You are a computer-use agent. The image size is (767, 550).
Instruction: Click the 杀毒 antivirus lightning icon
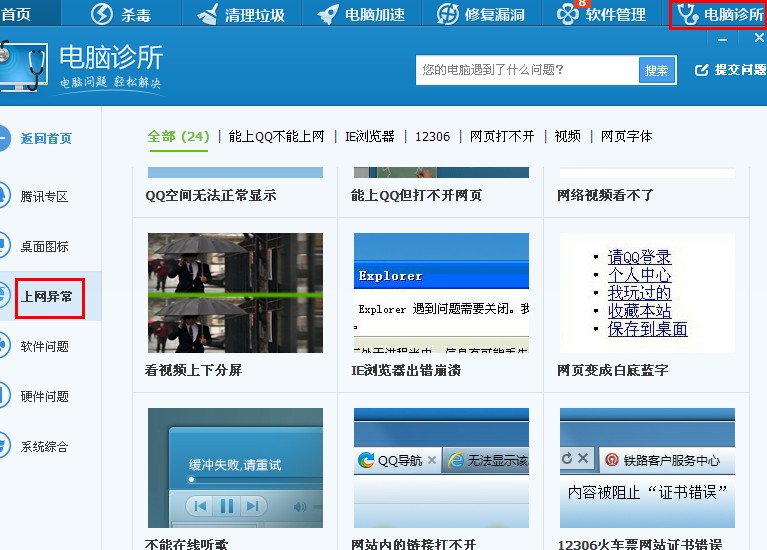[x=102, y=14]
